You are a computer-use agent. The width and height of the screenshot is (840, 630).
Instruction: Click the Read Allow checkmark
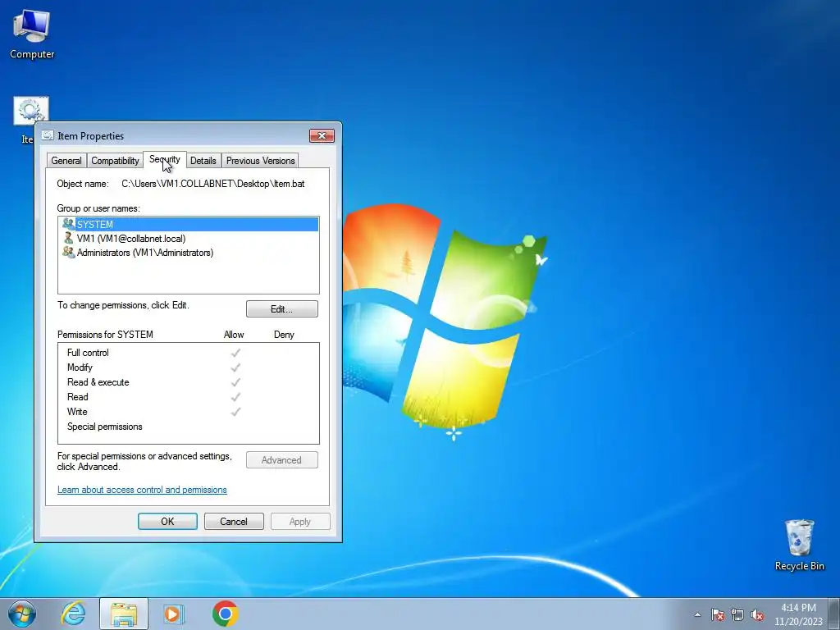(235, 397)
